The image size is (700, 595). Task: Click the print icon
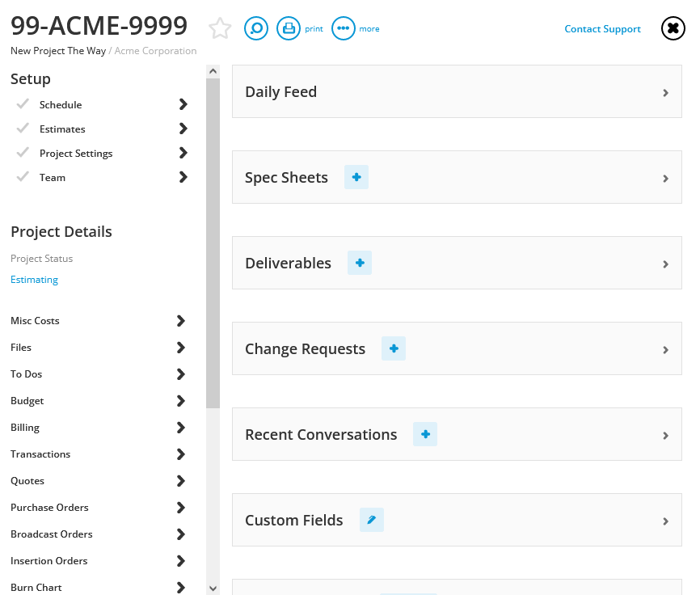289,28
